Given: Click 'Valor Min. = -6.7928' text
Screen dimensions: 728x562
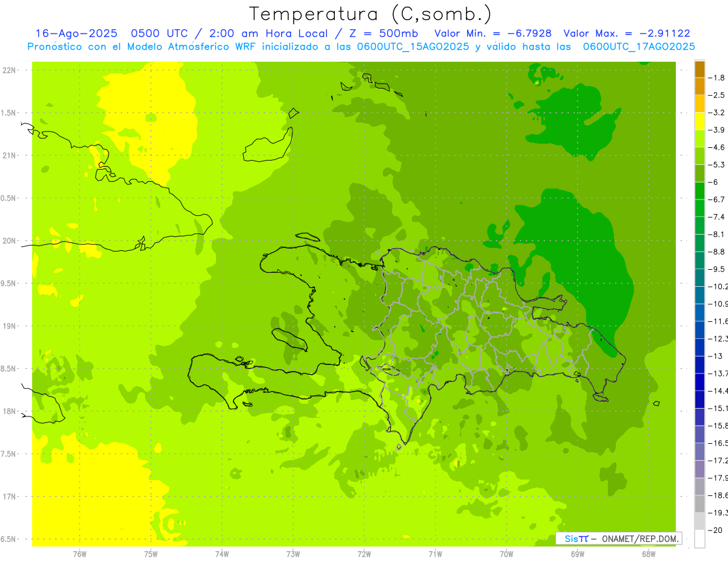Looking at the screenshot, I should 494,33.
